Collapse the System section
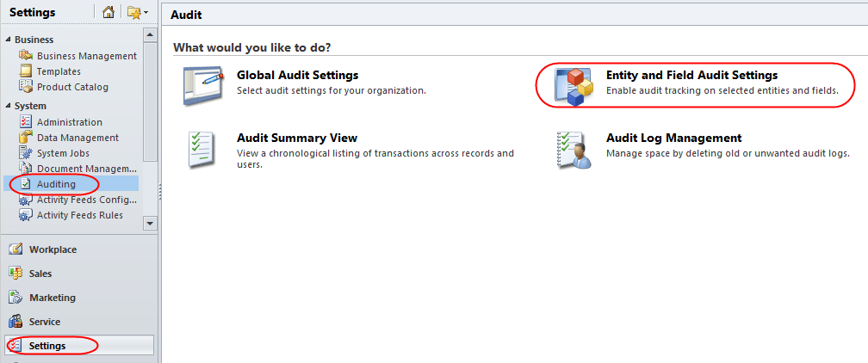Viewport: 868px width, 363px height. click(8, 106)
